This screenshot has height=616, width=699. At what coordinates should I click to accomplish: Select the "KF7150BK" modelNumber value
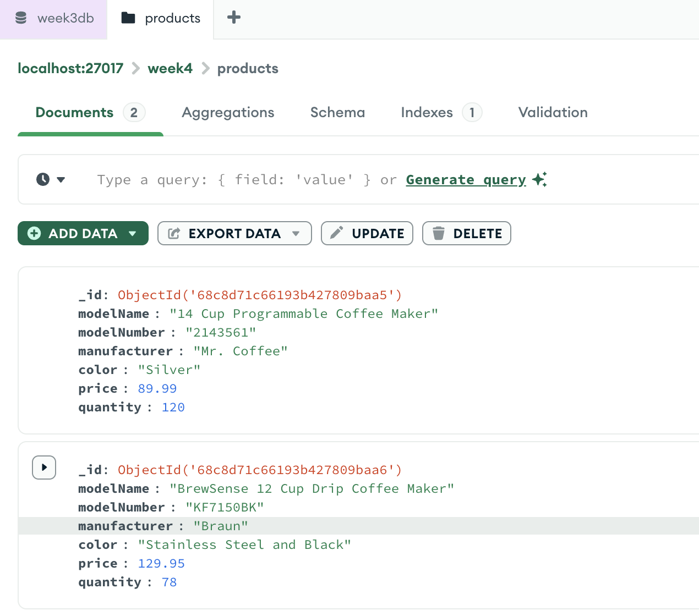(x=225, y=507)
